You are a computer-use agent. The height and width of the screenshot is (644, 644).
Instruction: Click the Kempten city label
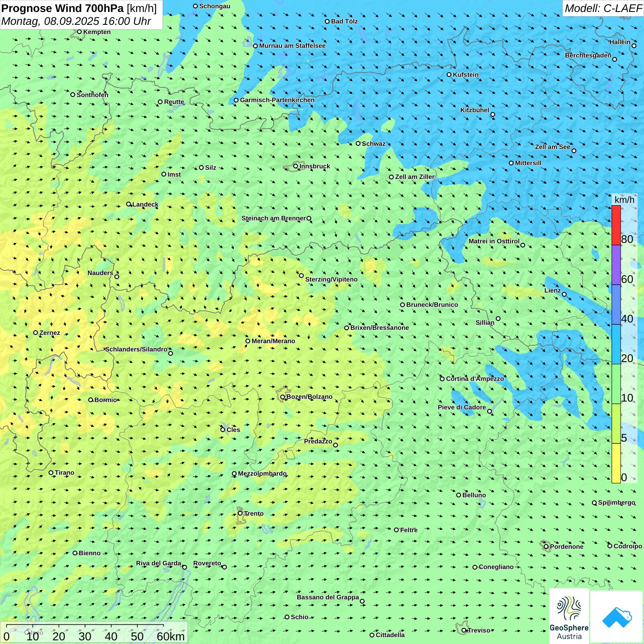point(97,32)
